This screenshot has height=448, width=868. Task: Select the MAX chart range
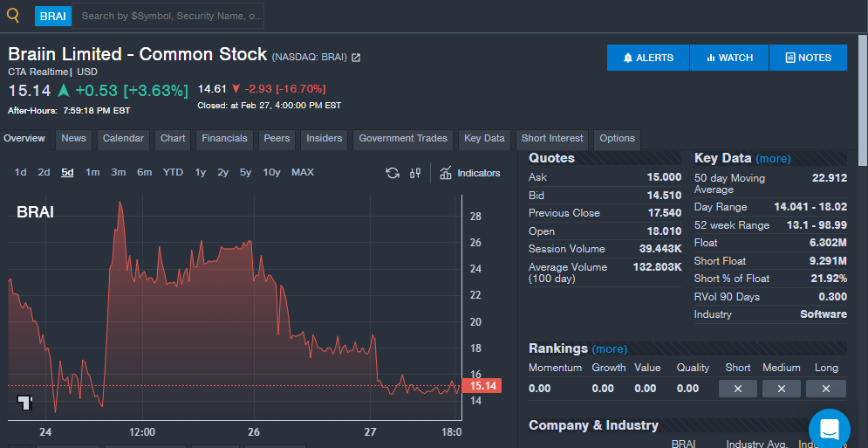tap(302, 172)
